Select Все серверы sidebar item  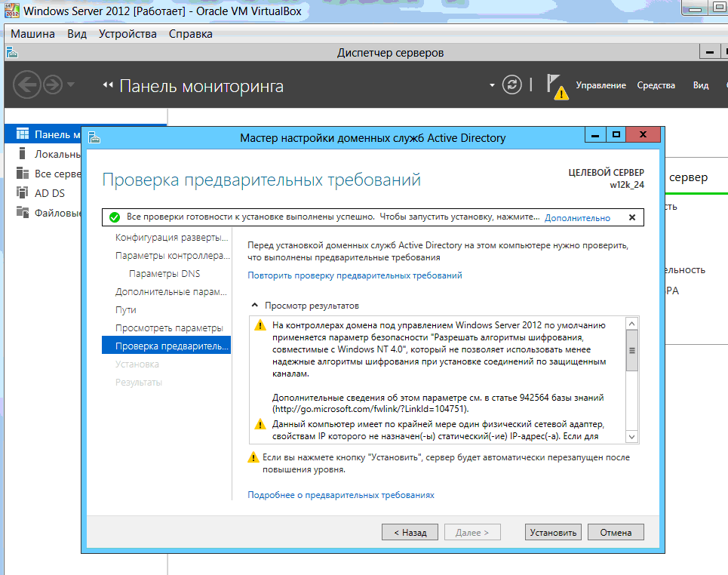pos(43,174)
